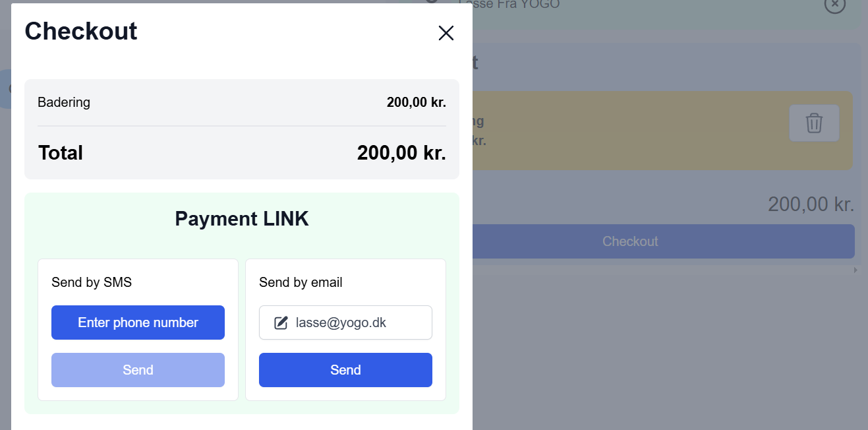The height and width of the screenshot is (430, 868).
Task: Click the background cart total above Checkout button
Action: [x=811, y=204]
